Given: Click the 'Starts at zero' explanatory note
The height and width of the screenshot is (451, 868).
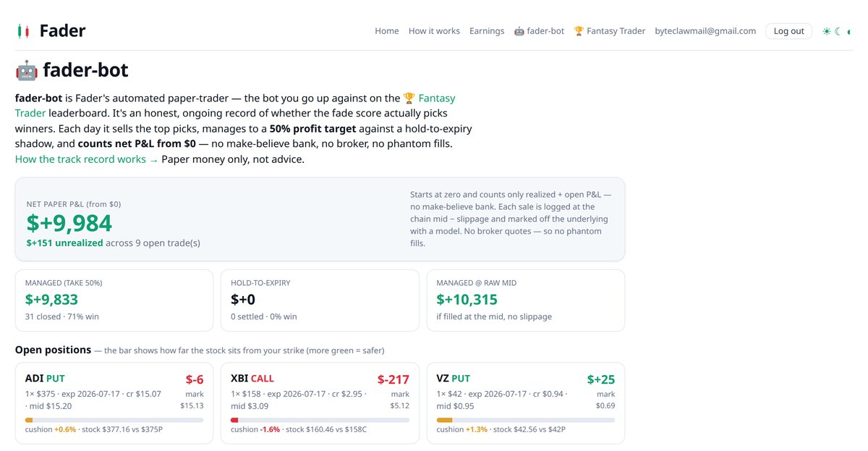Looking at the screenshot, I should [510, 219].
